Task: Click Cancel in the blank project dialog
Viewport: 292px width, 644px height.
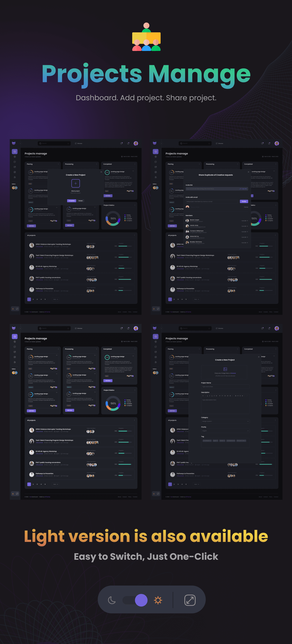Action: click(81, 201)
